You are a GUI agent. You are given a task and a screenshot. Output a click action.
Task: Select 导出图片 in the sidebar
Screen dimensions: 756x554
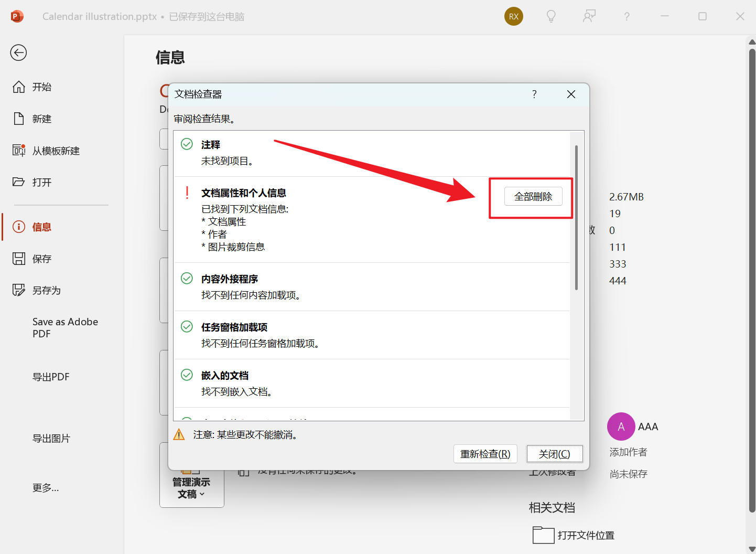(51, 438)
